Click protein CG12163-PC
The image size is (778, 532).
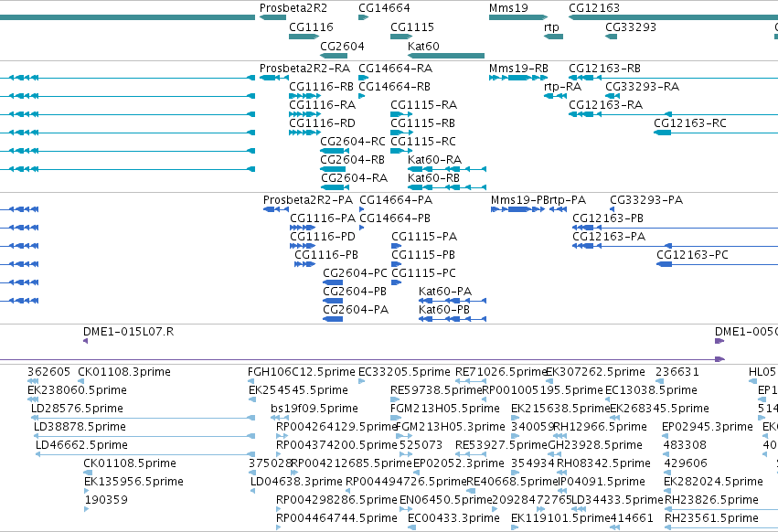click(692, 255)
